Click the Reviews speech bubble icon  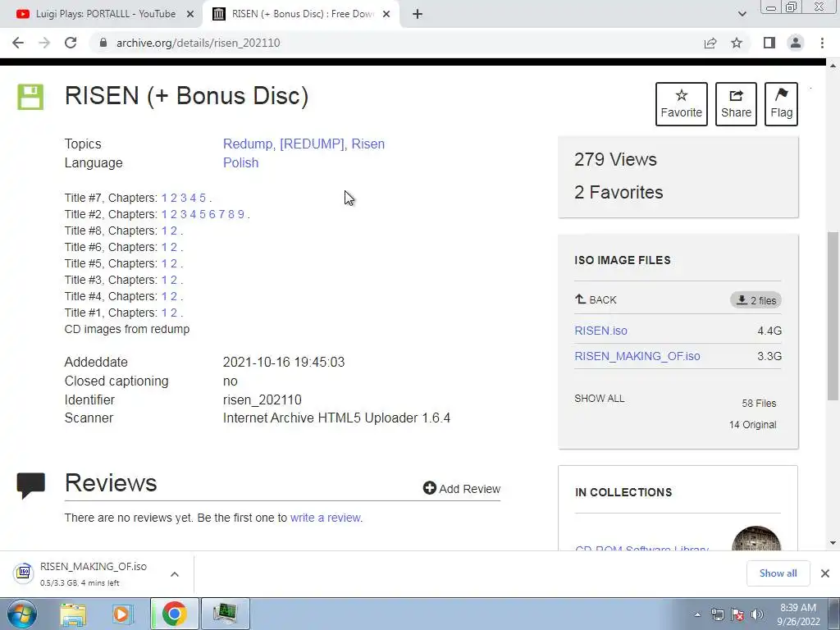[x=31, y=486]
